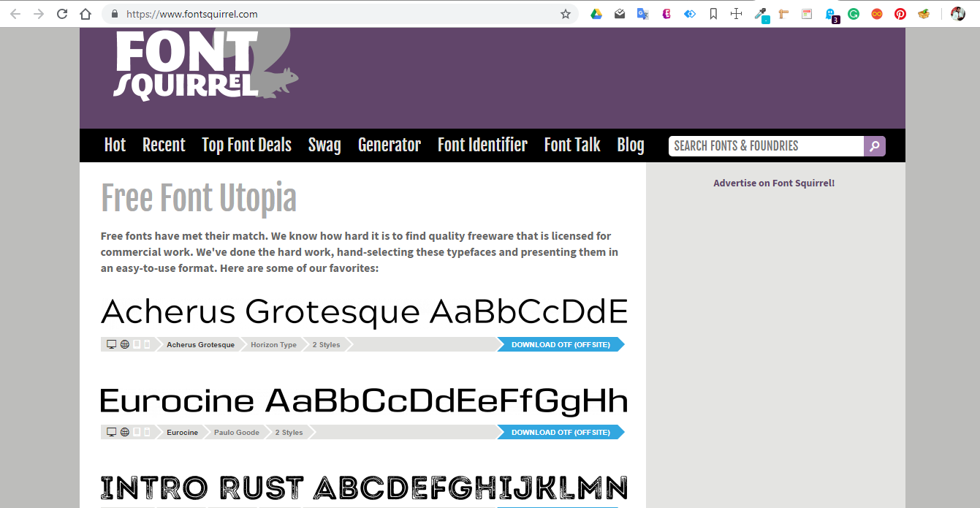Click the browser forward arrow

point(39,14)
